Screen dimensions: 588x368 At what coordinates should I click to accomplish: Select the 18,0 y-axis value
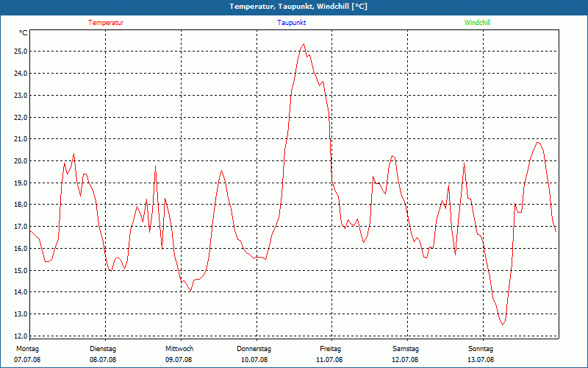[21, 205]
